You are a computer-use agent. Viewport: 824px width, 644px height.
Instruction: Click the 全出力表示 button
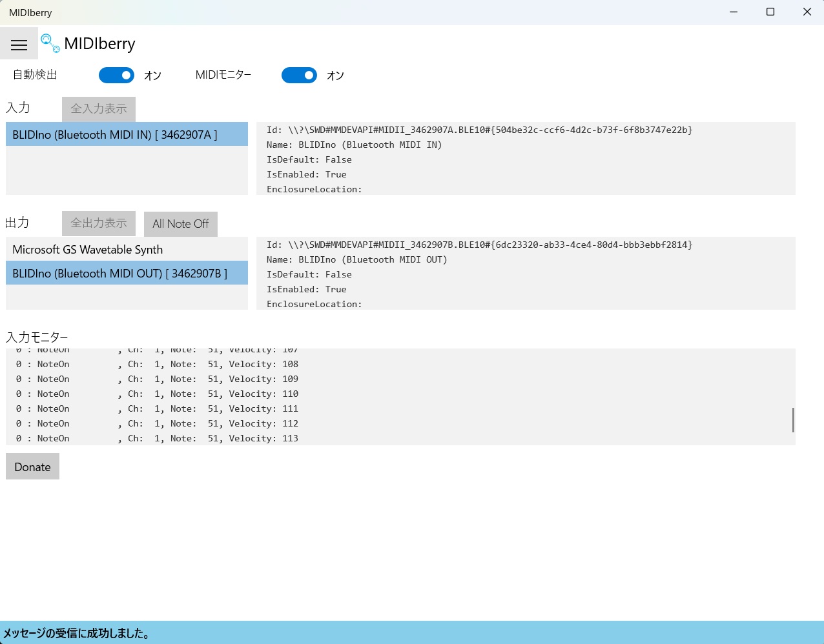coord(99,223)
